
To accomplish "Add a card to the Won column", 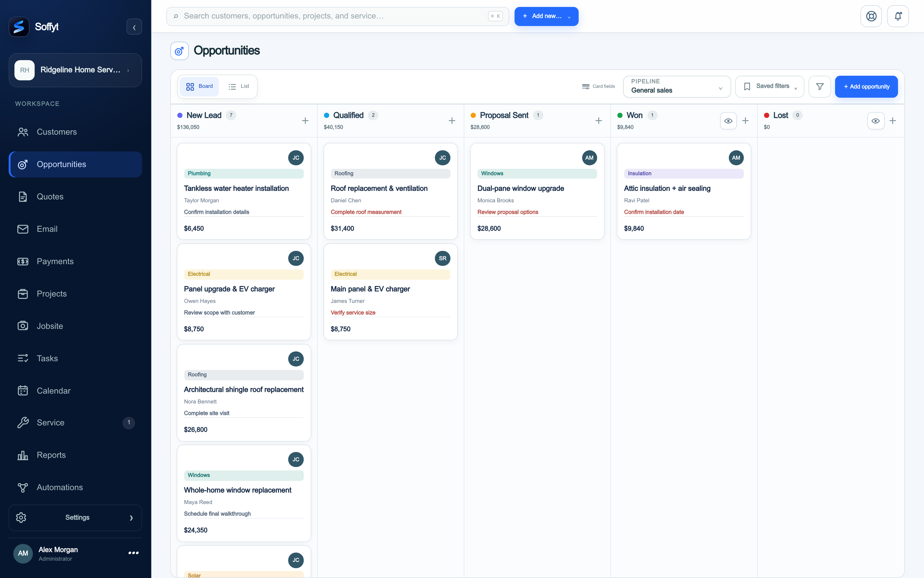I will click(x=745, y=121).
